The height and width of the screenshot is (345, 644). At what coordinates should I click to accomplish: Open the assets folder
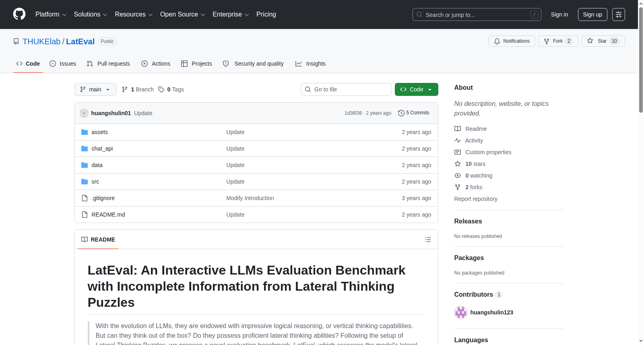pos(99,132)
